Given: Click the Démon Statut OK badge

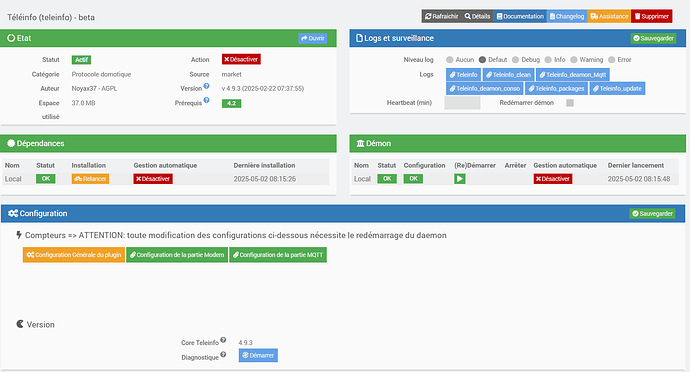Looking at the screenshot, I should pyautogui.click(x=387, y=179).
